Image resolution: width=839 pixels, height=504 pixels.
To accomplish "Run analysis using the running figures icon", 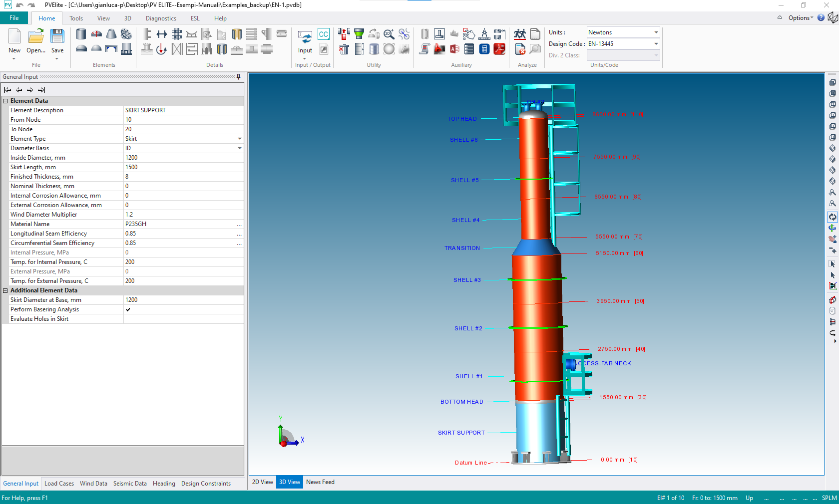I will pos(520,34).
